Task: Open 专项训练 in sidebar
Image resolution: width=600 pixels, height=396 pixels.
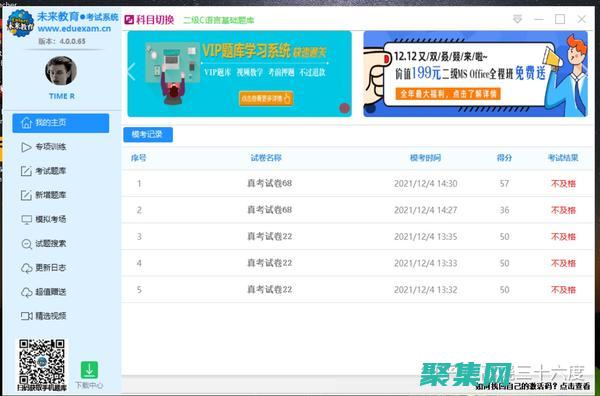Action: click(x=51, y=147)
